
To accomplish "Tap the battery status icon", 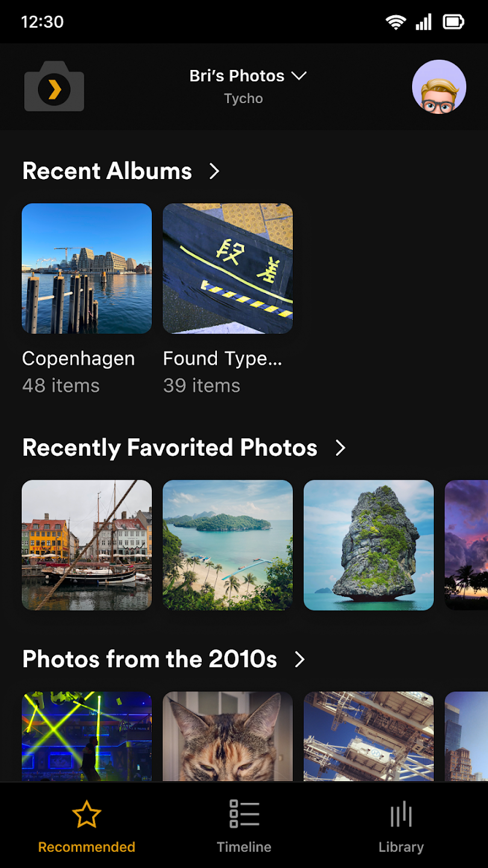I will pyautogui.click(x=453, y=22).
